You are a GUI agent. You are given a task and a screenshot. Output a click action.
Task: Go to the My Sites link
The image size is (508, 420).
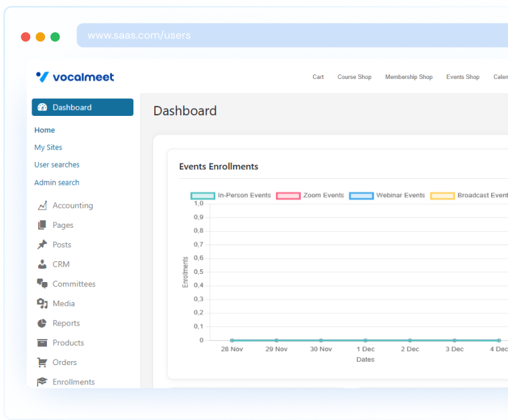(48, 147)
